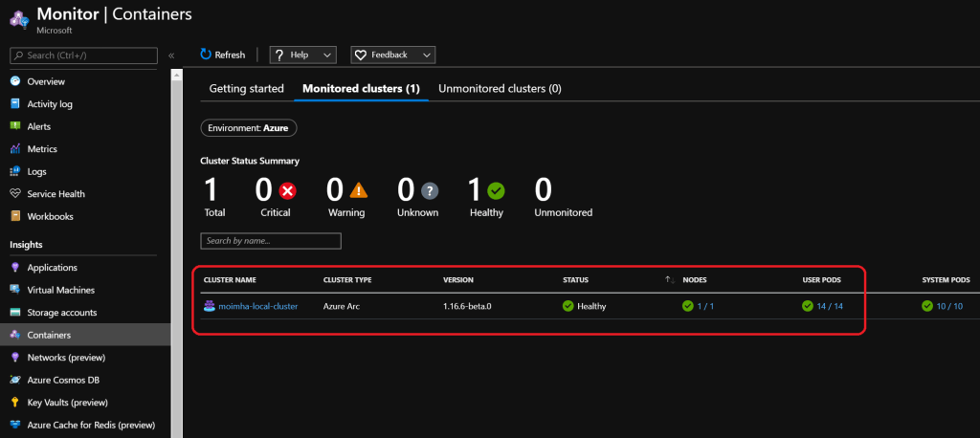This screenshot has height=438, width=980.
Task: Click the Search by name field
Action: tap(271, 241)
